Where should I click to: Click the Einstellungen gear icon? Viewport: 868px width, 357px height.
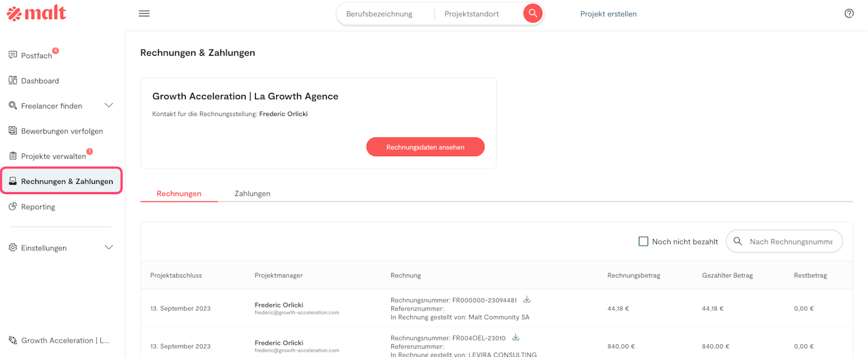(x=13, y=248)
